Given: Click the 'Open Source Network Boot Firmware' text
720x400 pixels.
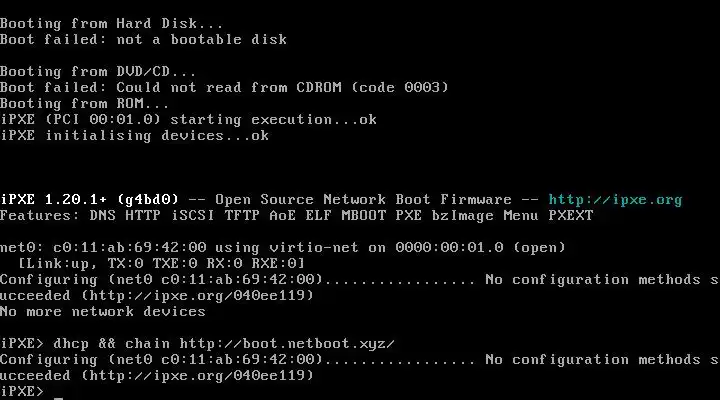Looking at the screenshot, I should click(x=363, y=200).
